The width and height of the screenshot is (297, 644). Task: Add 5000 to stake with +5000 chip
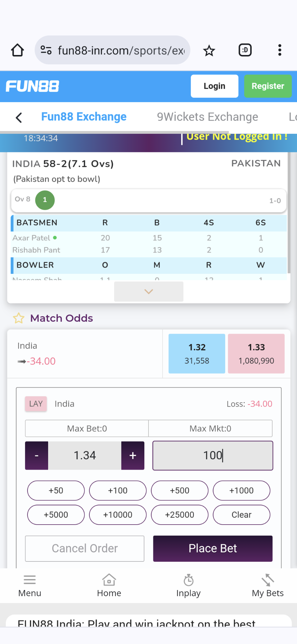tap(56, 515)
